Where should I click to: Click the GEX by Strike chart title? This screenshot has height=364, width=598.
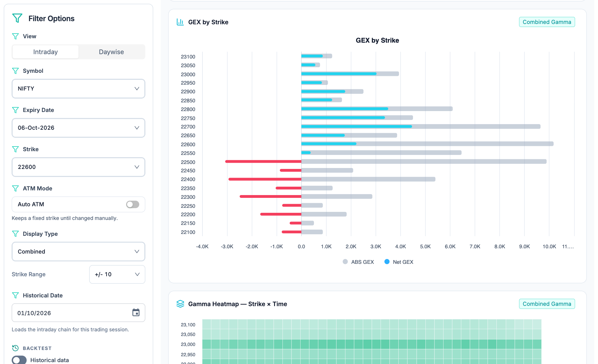click(377, 40)
